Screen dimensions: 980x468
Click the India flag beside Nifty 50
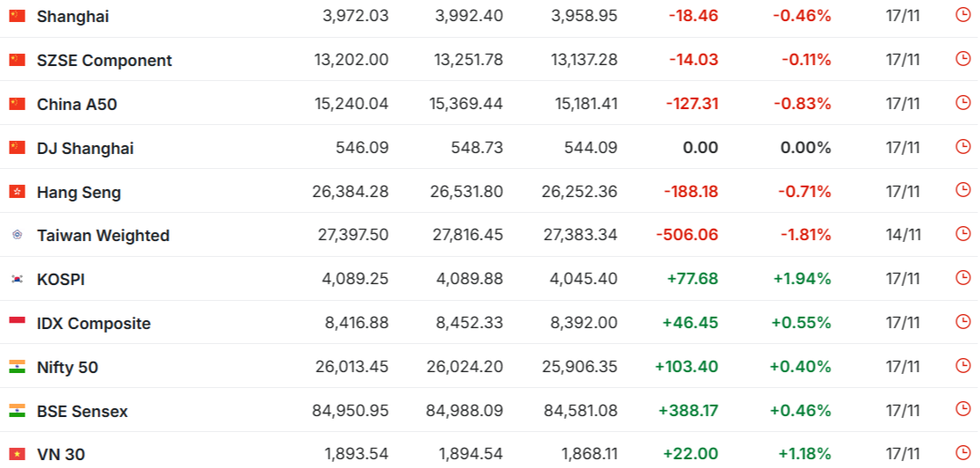click(x=18, y=367)
